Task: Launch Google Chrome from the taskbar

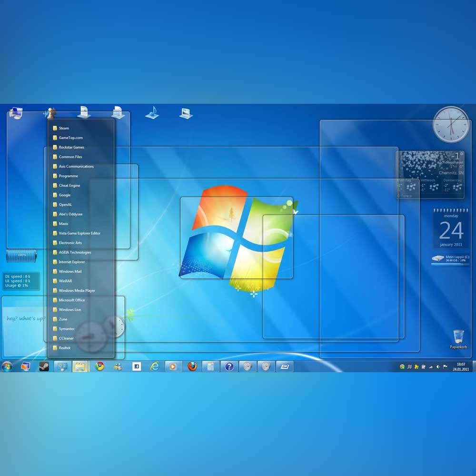Action: pos(99,367)
